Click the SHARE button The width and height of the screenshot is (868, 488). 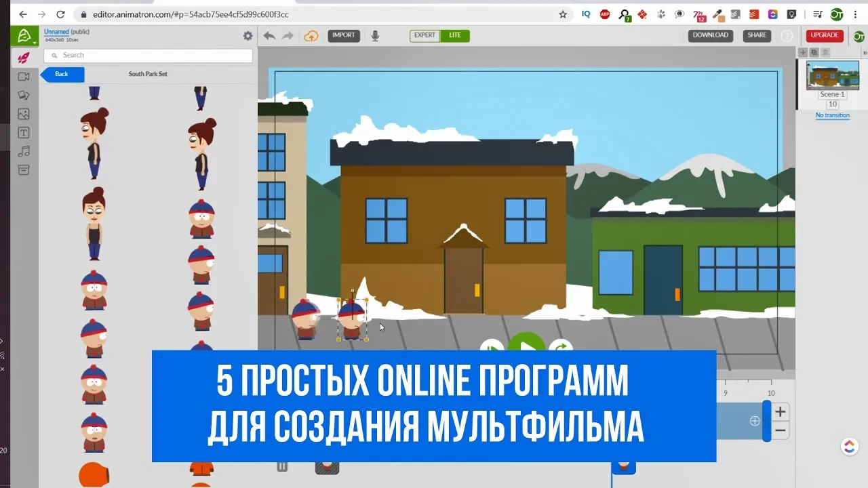coord(757,35)
